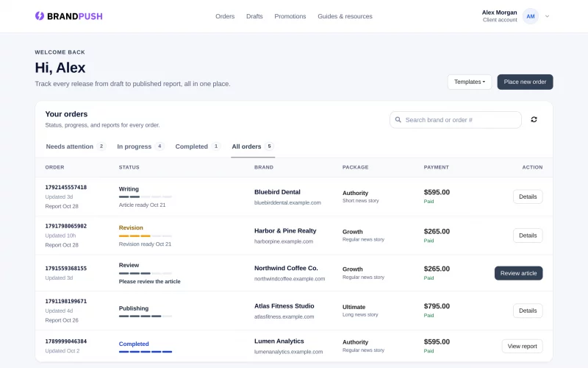Click the Alex Morgan account name
The image size is (588, 368).
499,13
